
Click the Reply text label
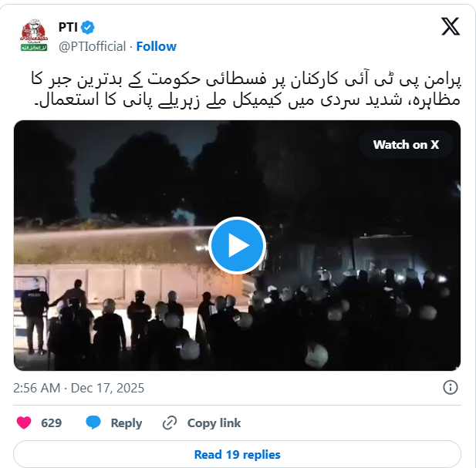tap(127, 423)
